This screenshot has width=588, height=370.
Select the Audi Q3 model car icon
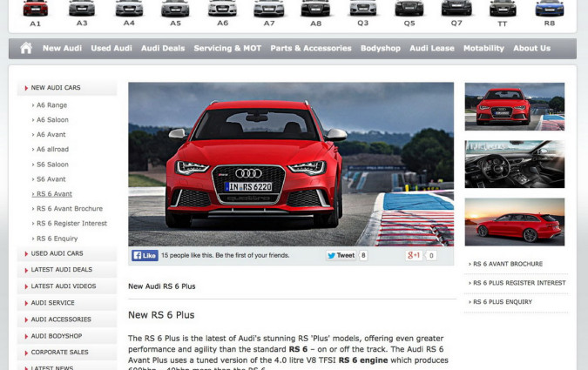362,10
